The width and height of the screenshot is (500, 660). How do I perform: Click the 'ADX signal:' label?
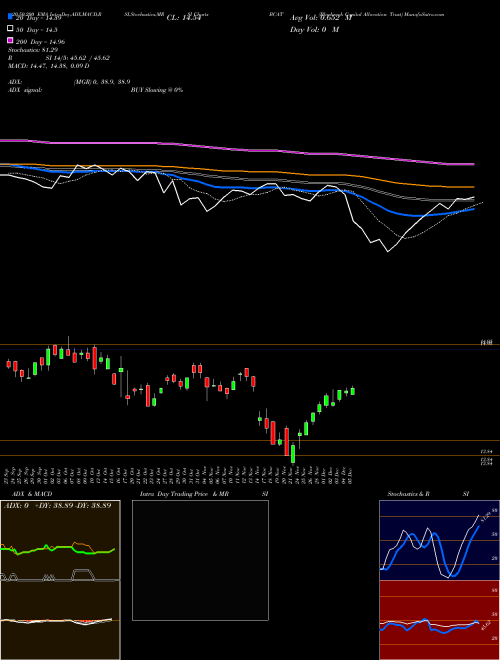pos(25,90)
